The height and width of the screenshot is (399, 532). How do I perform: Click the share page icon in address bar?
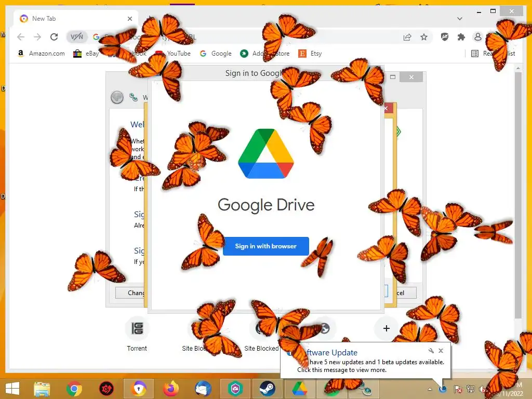tap(407, 37)
